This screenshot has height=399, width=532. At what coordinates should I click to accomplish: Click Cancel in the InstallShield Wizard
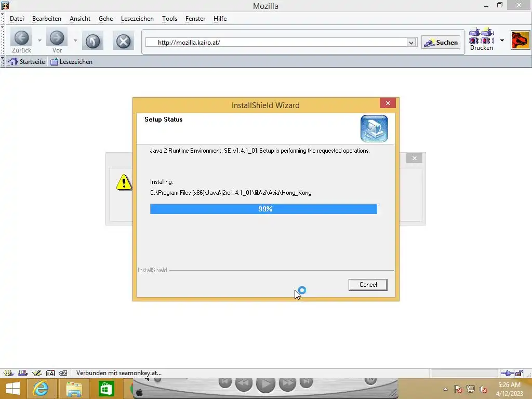tap(368, 285)
